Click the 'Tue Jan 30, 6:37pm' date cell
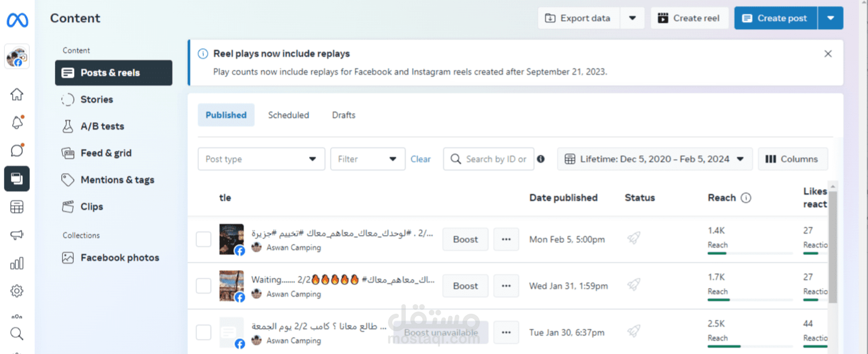 point(567,333)
